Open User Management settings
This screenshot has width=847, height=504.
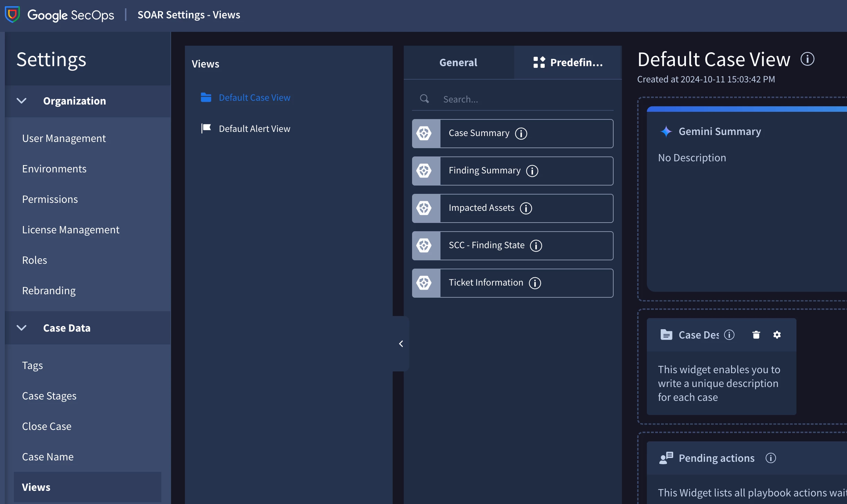(x=64, y=138)
